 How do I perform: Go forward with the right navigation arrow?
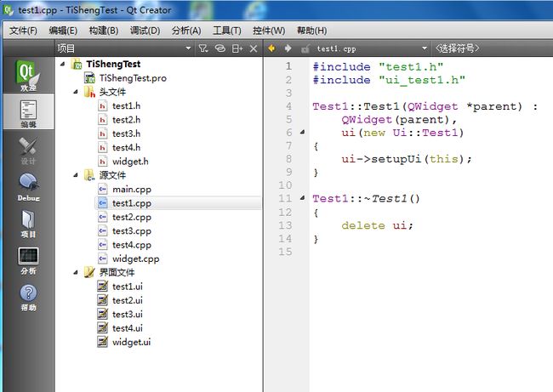[288, 48]
